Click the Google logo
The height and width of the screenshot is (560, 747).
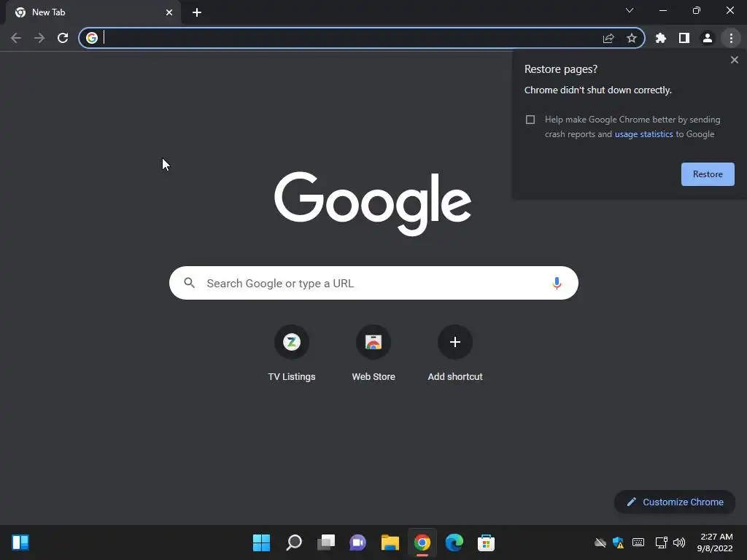[x=373, y=204]
